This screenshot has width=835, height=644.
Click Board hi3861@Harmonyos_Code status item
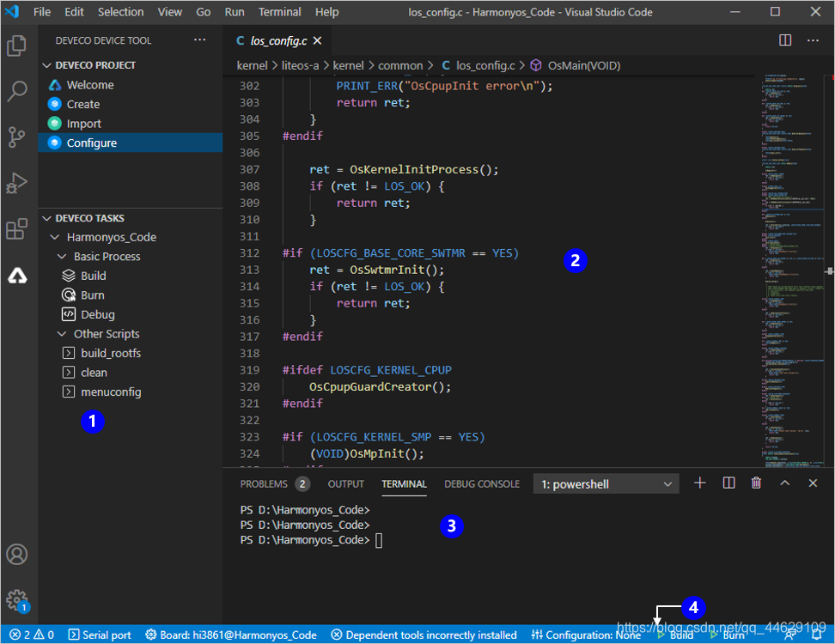231,635
